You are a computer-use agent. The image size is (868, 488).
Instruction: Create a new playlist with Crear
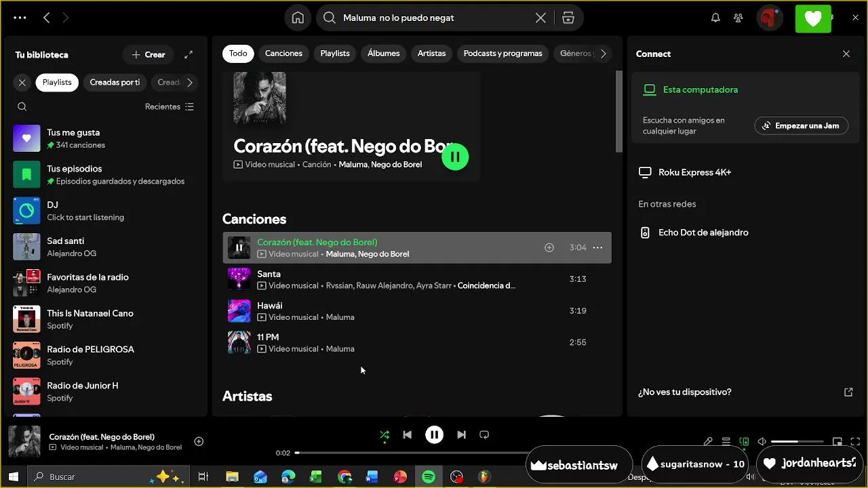(x=149, y=55)
